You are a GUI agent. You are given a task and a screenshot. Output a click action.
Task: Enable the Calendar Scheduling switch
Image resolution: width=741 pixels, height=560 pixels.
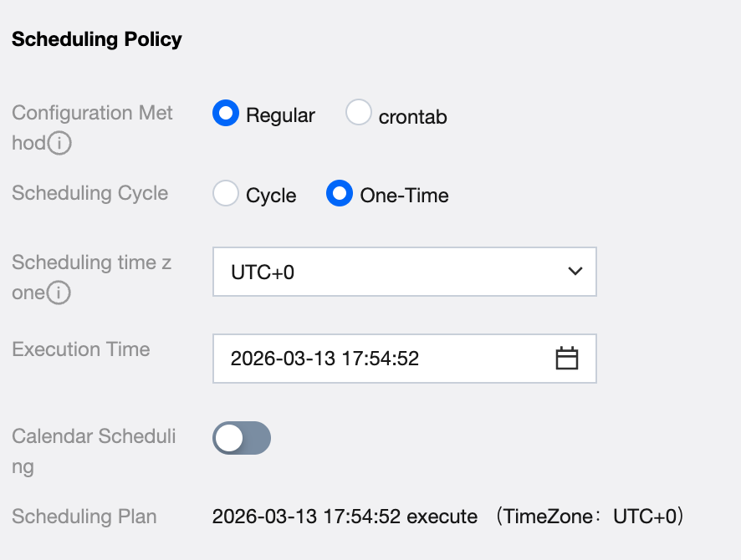tap(242, 438)
